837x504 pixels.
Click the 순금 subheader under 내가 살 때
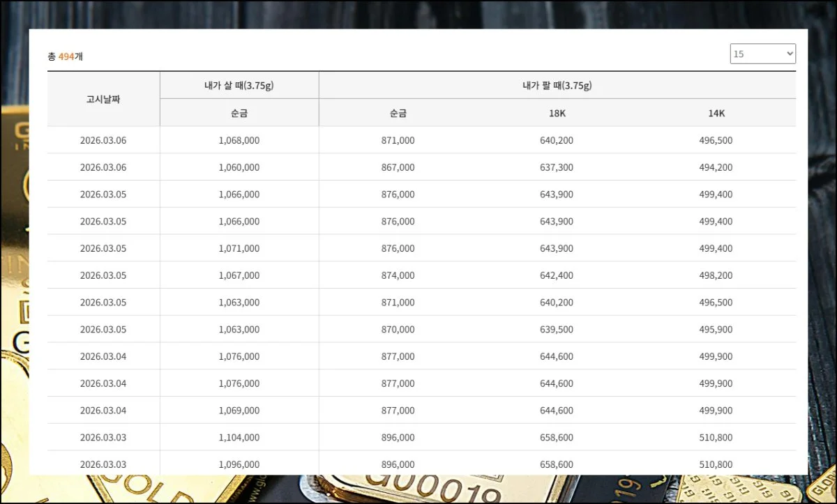239,113
